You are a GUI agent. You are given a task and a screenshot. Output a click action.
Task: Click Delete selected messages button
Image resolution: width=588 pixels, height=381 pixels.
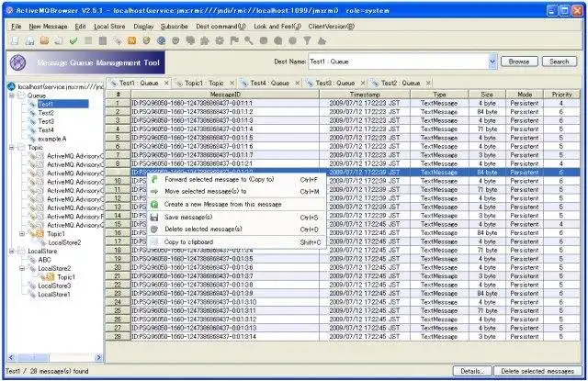coord(537,371)
